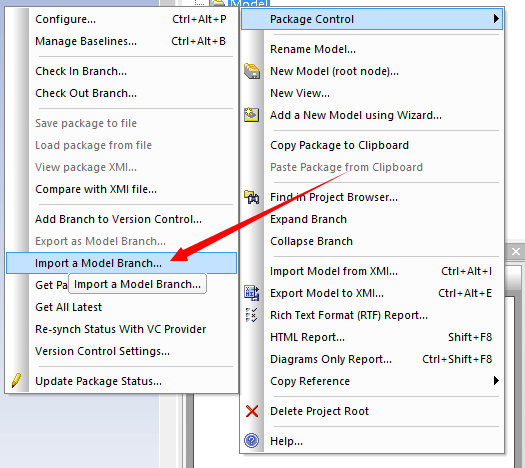Click the Add New Model Wizard icon

coord(251,115)
